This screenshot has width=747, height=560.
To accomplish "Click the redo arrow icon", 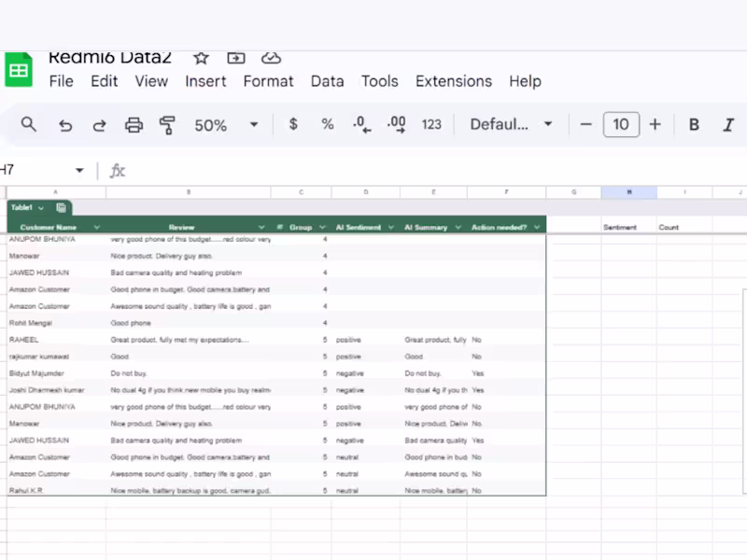I will [x=99, y=125].
